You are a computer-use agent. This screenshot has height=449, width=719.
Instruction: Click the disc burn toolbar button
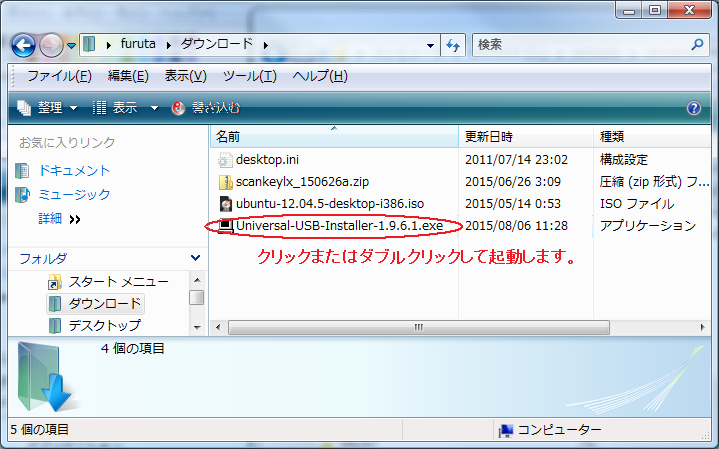(x=205, y=107)
